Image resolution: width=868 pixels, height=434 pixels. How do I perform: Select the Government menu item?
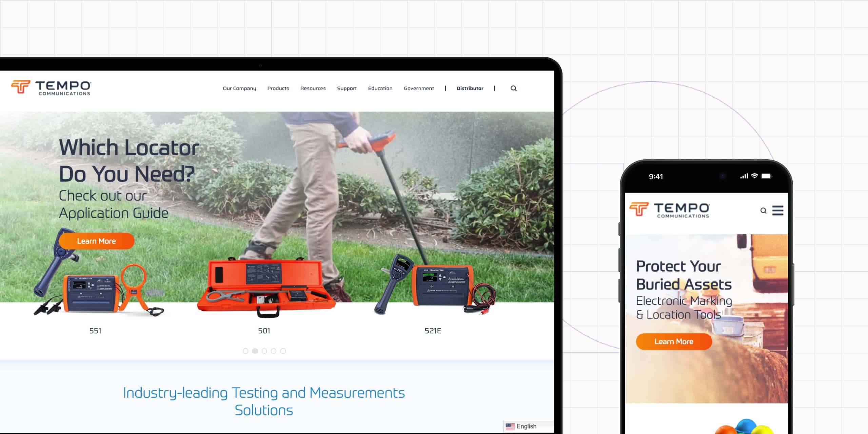tap(419, 88)
